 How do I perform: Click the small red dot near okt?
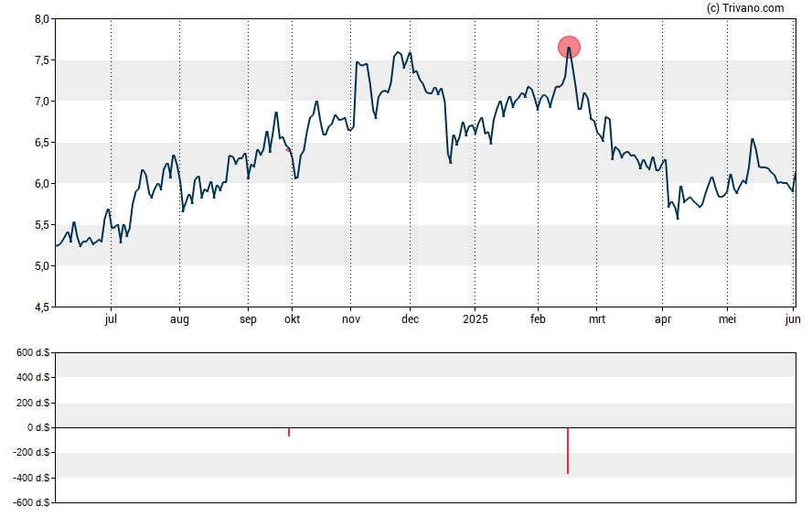[288, 150]
